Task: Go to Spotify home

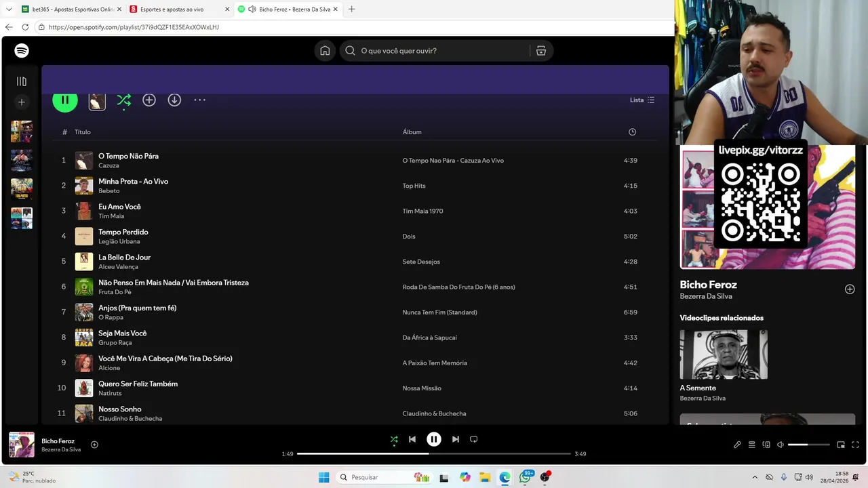Action: point(325,51)
